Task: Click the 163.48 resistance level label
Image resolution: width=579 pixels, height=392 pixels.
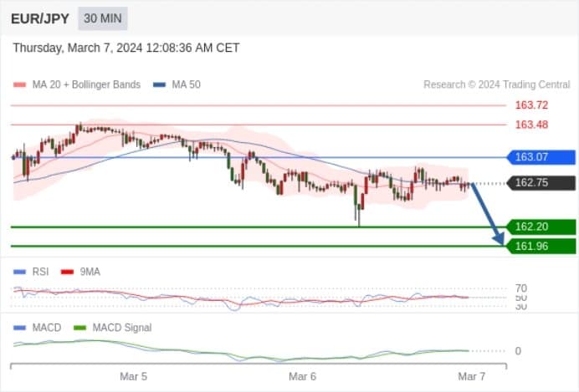Action: click(x=532, y=125)
